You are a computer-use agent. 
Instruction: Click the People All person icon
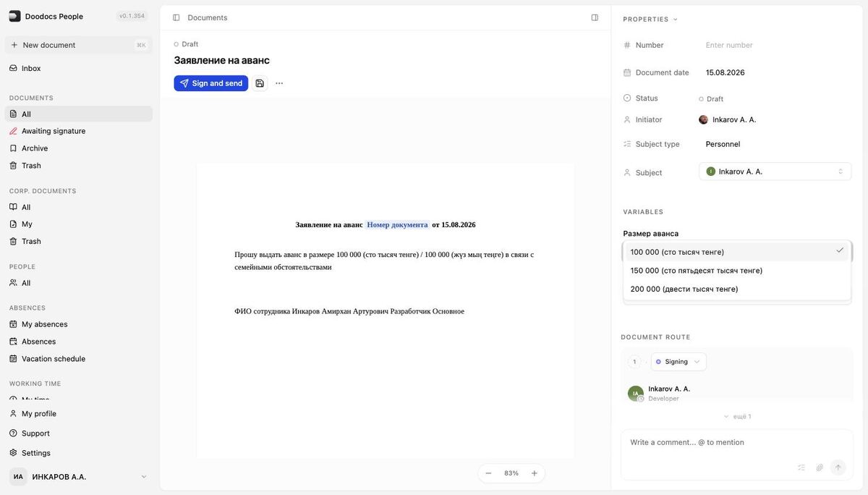click(13, 283)
